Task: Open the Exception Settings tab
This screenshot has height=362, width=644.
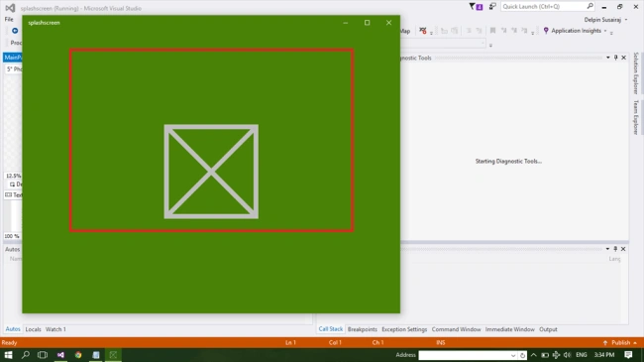Action: [404, 329]
